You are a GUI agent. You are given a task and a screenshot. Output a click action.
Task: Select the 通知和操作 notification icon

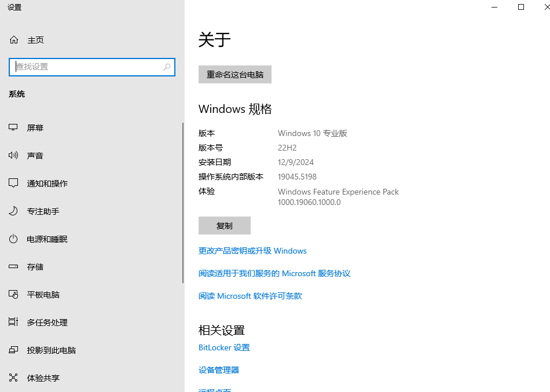coord(14,184)
